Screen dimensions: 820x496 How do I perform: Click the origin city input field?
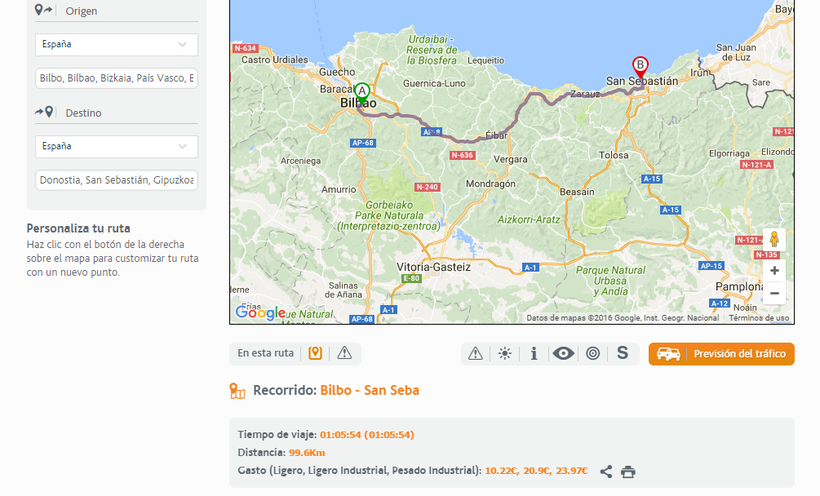(116, 78)
